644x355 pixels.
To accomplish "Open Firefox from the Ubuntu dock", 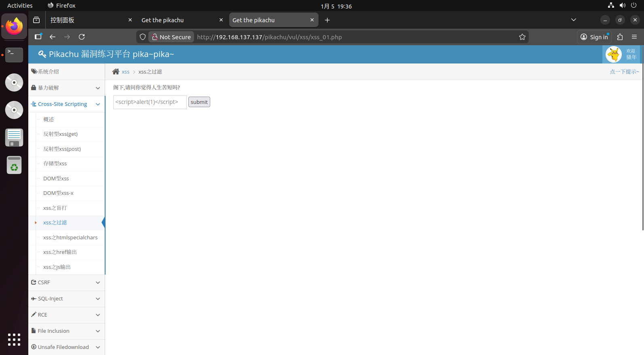I will (14, 26).
